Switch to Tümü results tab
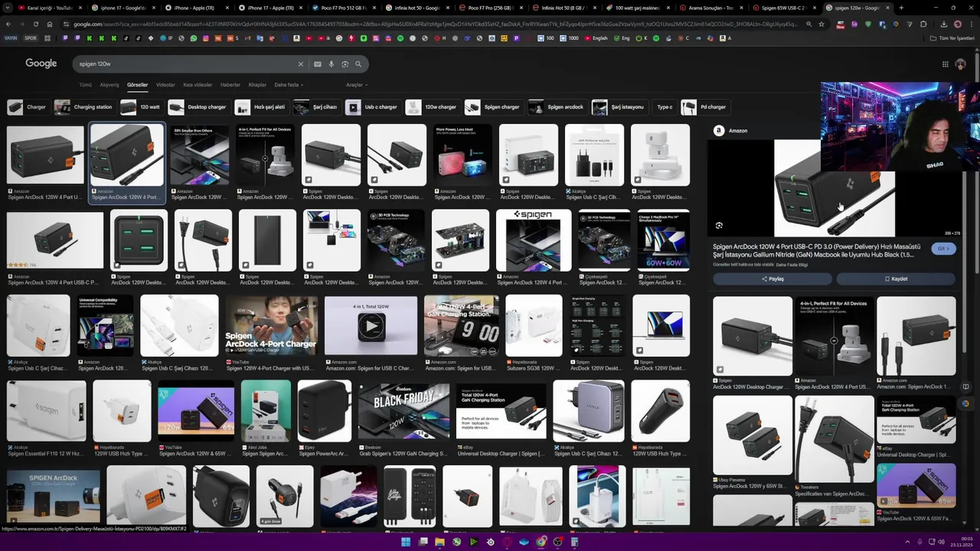The height and width of the screenshot is (551, 980). click(85, 85)
